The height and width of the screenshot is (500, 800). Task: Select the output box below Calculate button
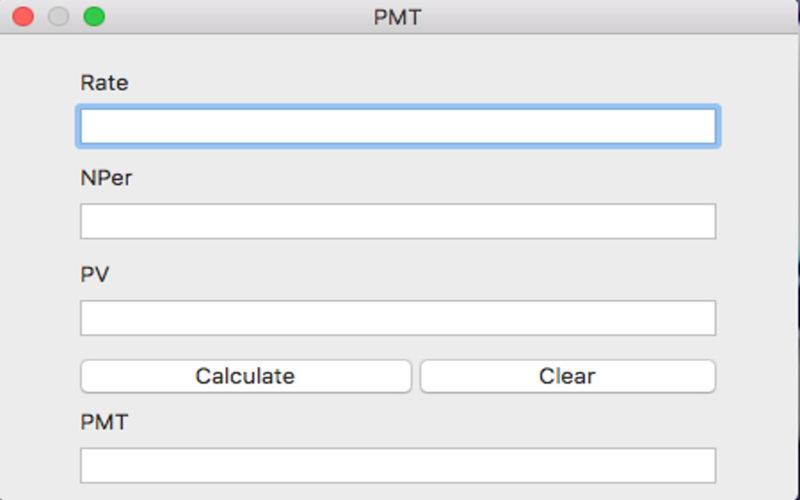pos(398,465)
